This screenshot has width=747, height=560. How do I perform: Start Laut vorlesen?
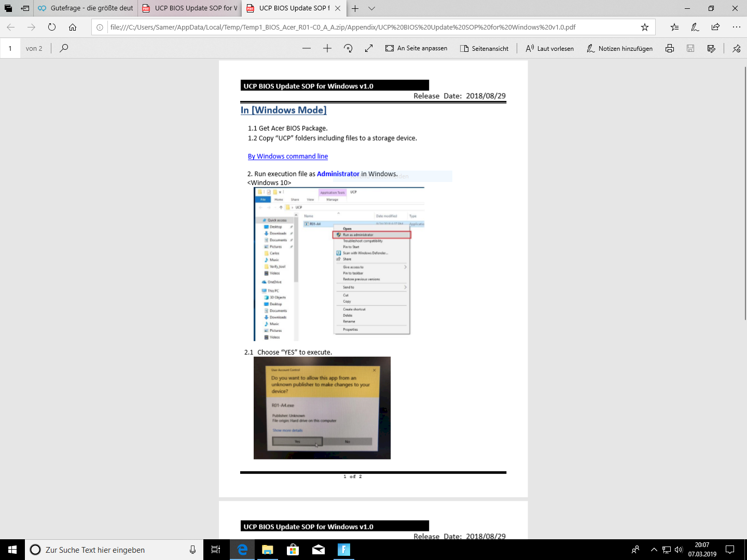pyautogui.click(x=550, y=48)
